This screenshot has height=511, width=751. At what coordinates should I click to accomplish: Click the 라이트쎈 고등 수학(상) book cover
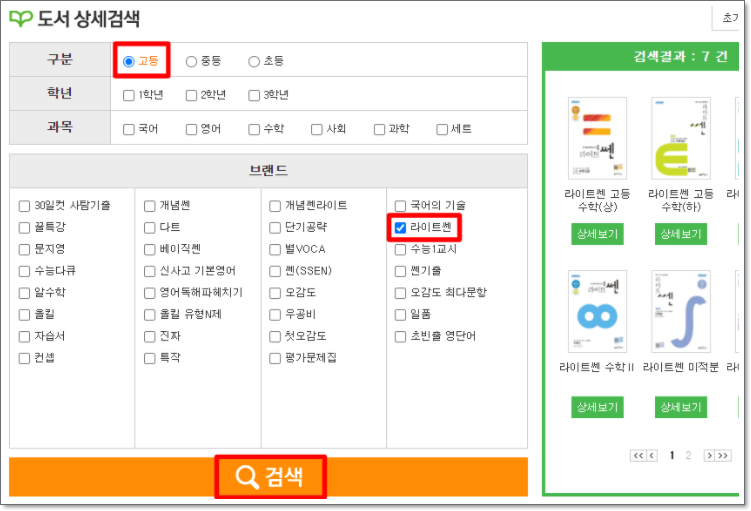tap(597, 138)
